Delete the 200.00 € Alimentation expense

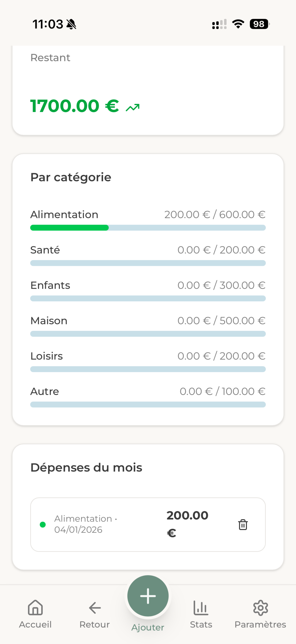[243, 525]
